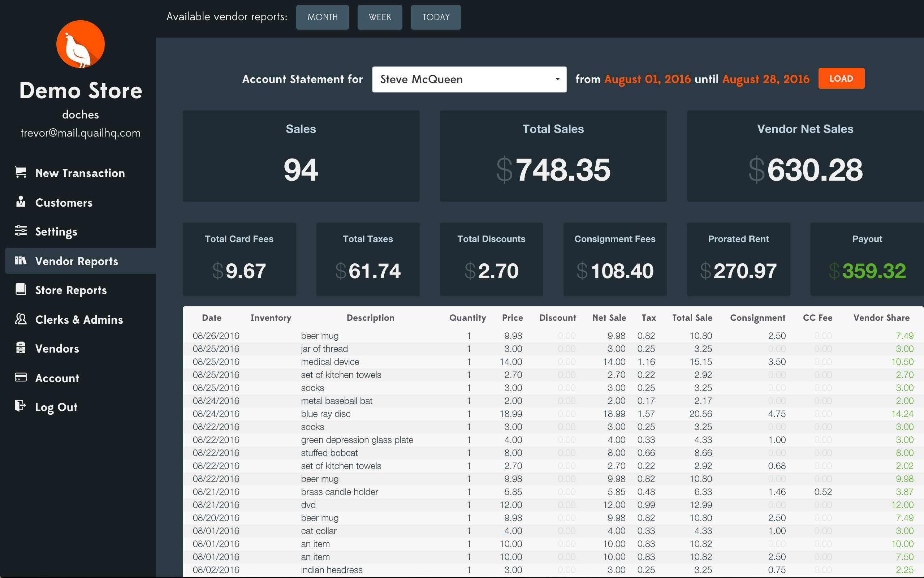This screenshot has height=578, width=924.
Task: Click the Vendors building icon
Action: 21,348
